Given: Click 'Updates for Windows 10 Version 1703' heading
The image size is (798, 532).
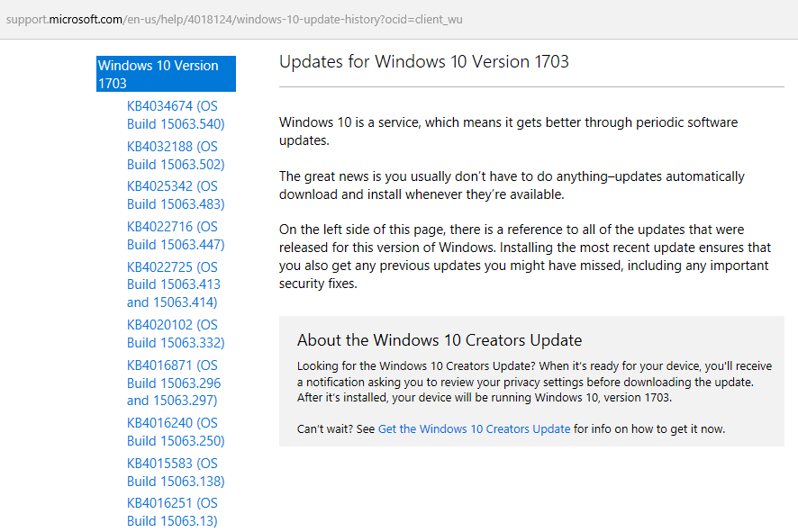Looking at the screenshot, I should point(424,61).
